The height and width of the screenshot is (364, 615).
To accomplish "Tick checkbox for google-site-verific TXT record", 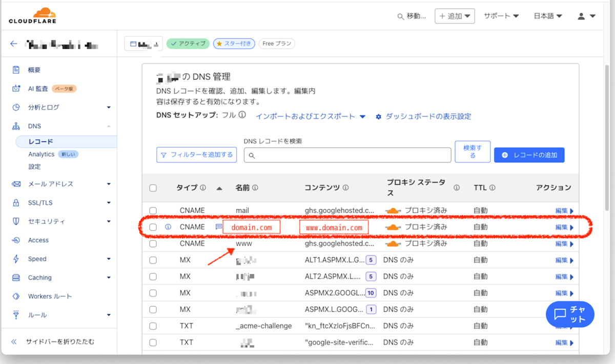I will tap(153, 342).
